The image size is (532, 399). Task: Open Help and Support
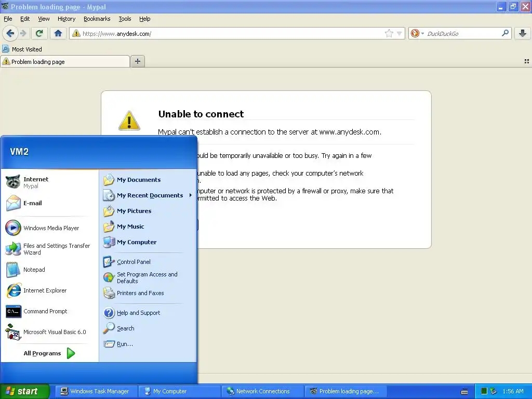point(148,313)
